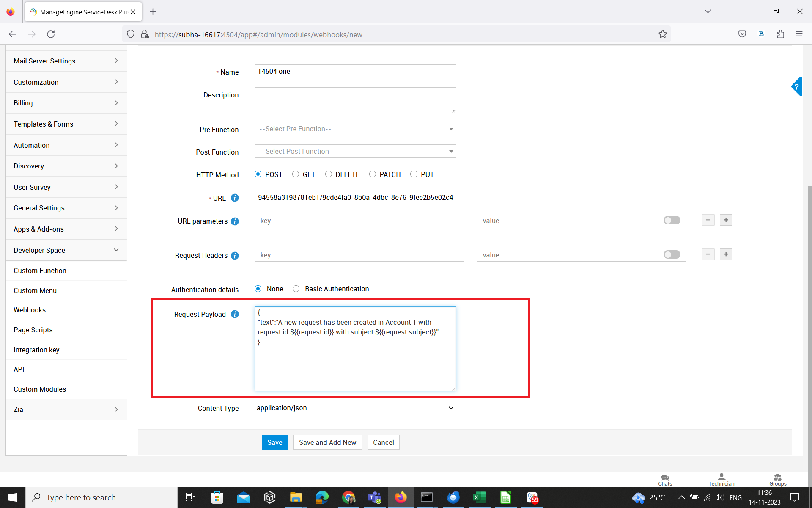This screenshot has height=508, width=812.
Task: Open the Chats icon at bottom
Action: [x=665, y=480]
